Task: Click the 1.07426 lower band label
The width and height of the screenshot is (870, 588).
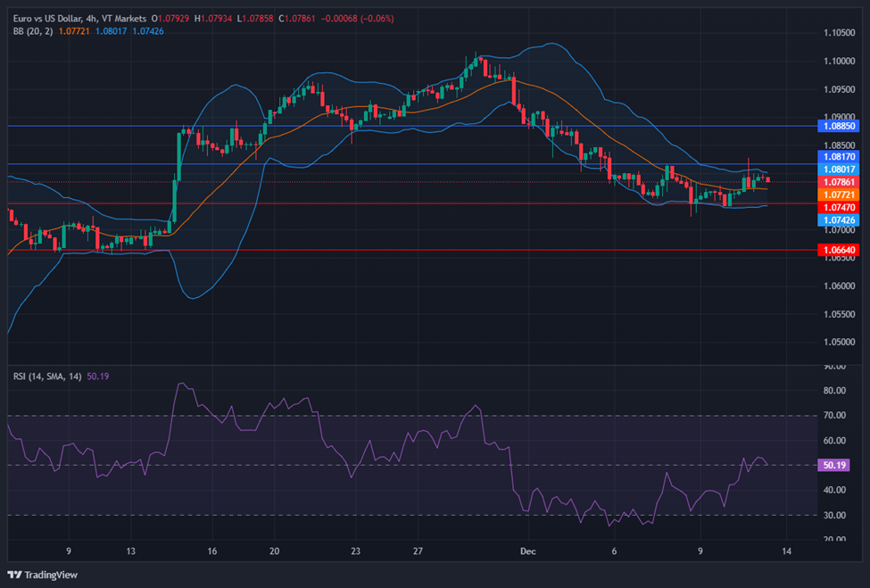Action: click(x=839, y=220)
